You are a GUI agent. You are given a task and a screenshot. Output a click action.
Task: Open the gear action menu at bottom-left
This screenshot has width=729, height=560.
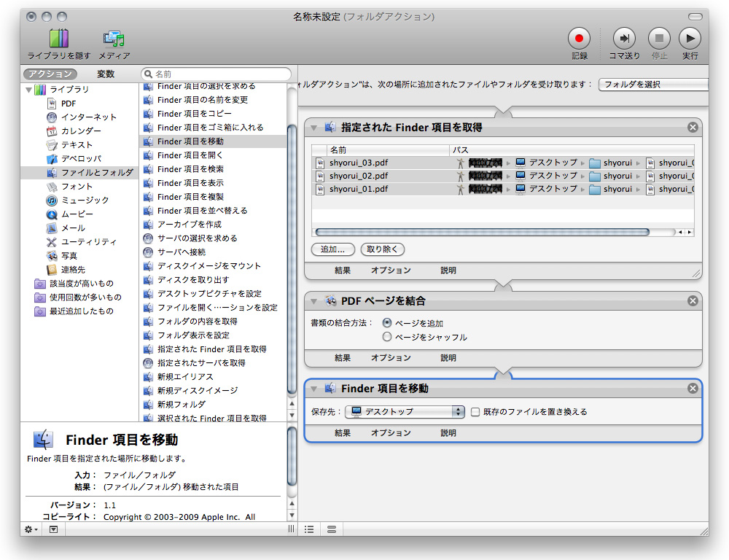[x=31, y=529]
